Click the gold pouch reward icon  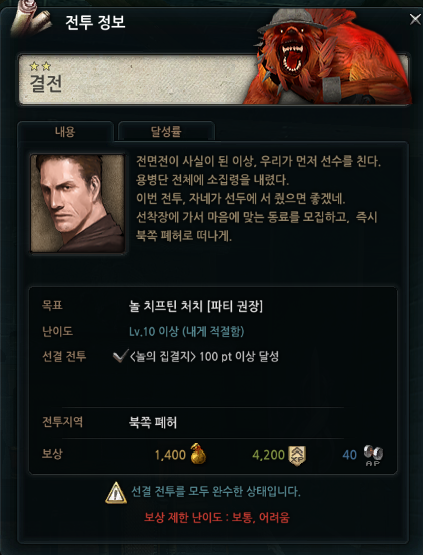tap(198, 454)
